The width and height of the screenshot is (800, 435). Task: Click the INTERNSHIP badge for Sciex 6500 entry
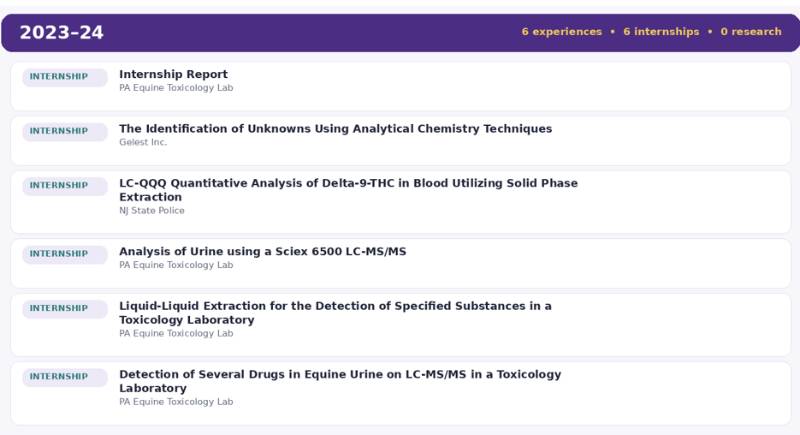[65, 254]
